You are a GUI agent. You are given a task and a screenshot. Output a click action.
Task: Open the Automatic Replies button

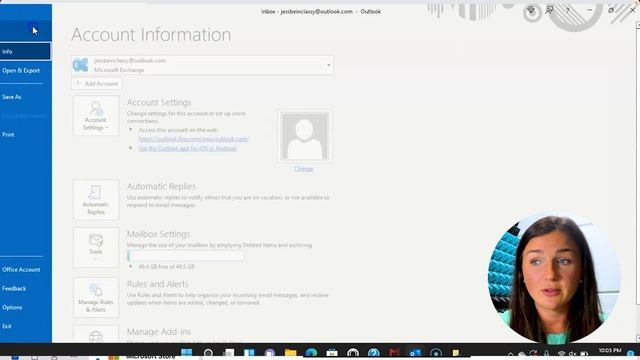96,200
